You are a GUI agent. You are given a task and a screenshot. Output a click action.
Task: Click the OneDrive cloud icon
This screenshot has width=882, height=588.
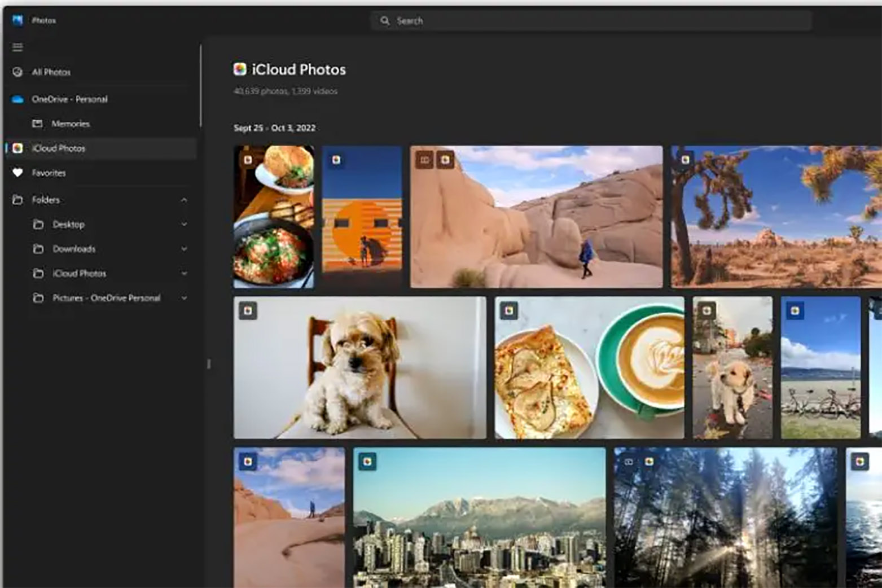point(17,99)
